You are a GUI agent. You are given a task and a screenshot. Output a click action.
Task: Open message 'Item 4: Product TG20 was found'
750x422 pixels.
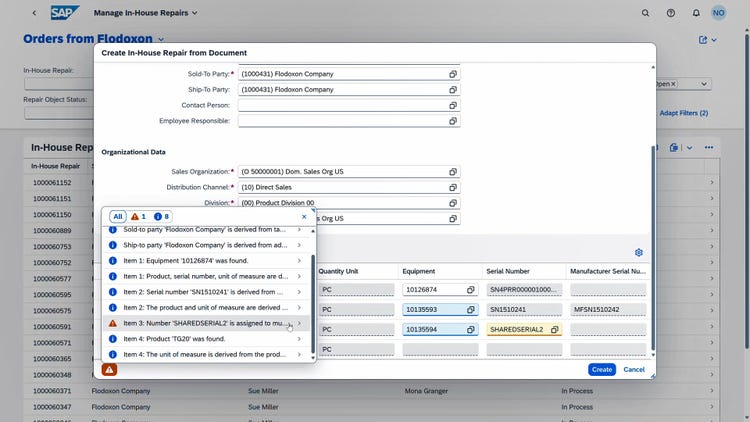206,339
